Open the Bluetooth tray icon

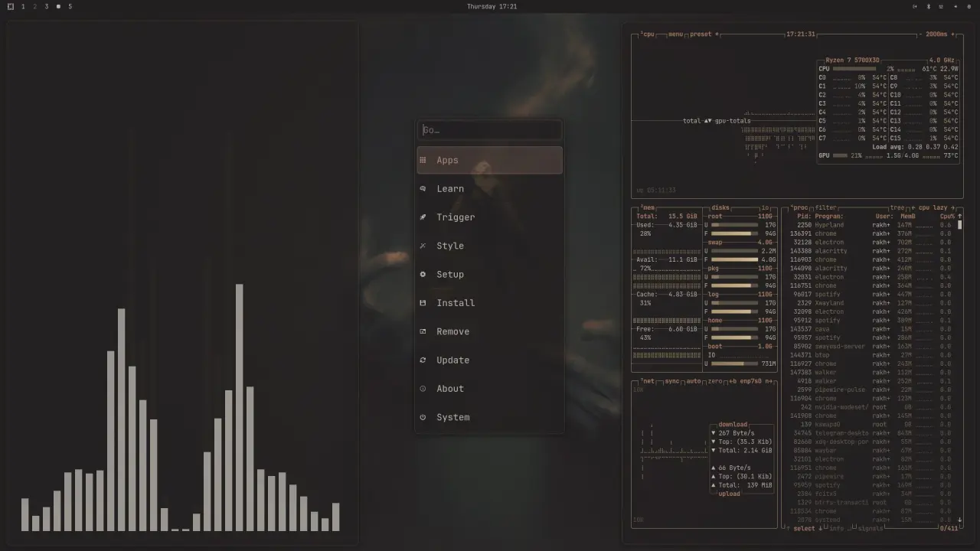(x=929, y=6)
